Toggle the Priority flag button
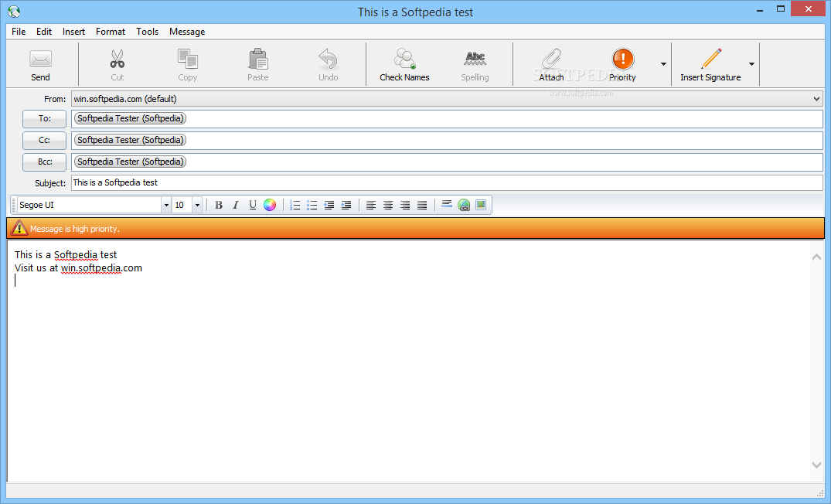Image resolution: width=831 pixels, height=504 pixels. (623, 65)
